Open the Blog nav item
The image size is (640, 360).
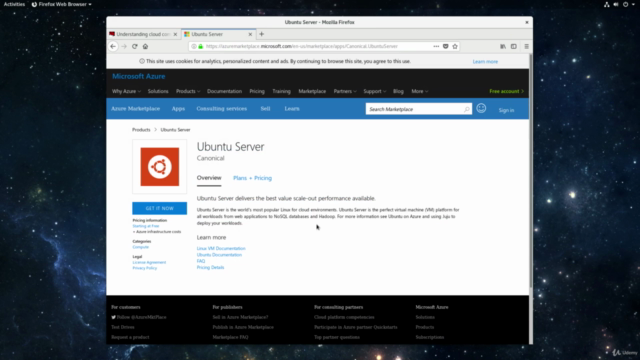(x=398, y=91)
